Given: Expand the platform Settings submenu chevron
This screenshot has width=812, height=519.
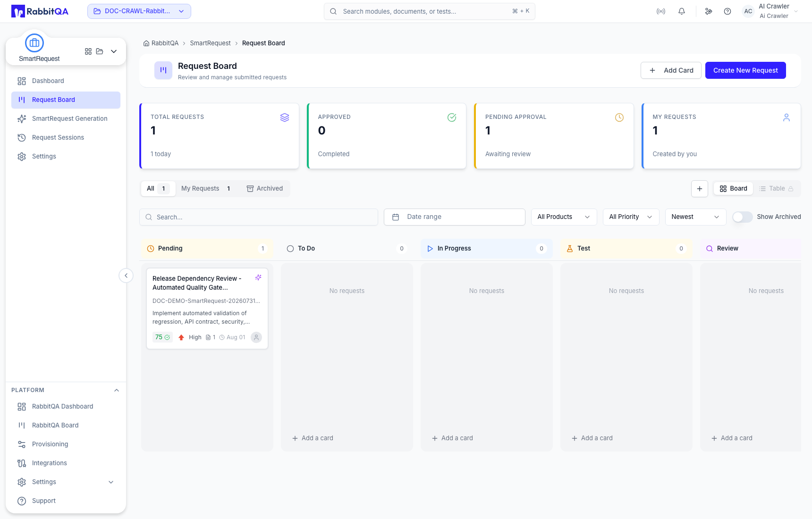Looking at the screenshot, I should (111, 482).
